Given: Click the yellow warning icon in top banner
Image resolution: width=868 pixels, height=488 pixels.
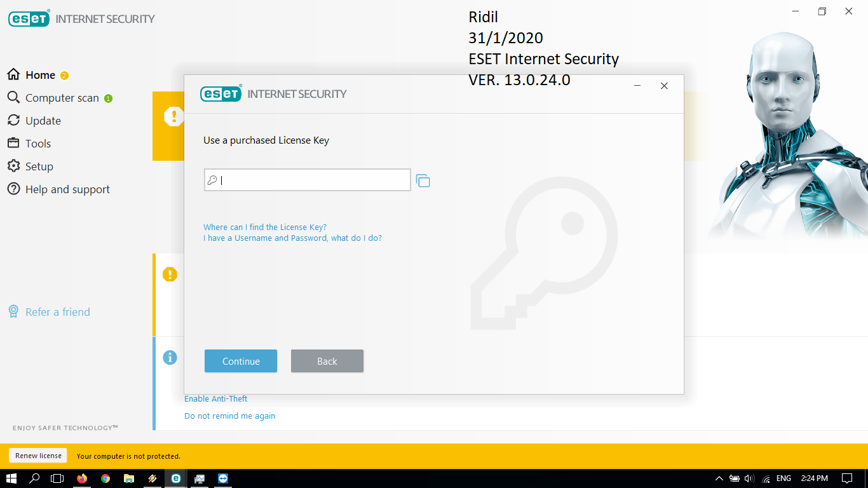Looking at the screenshot, I should tap(173, 116).
